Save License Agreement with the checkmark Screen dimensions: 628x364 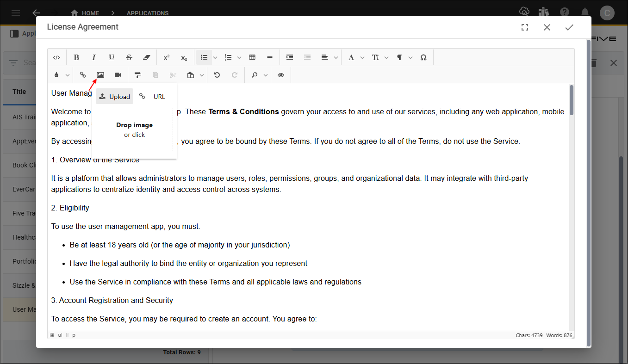[569, 27]
